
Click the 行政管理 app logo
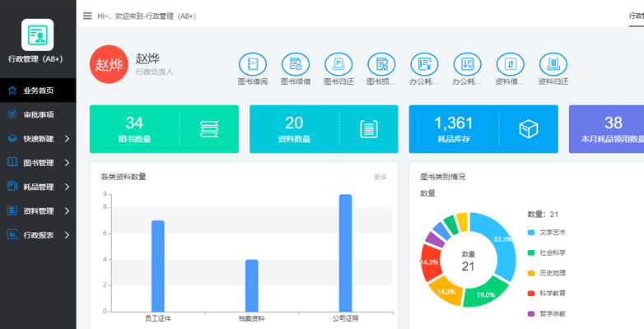point(37,35)
